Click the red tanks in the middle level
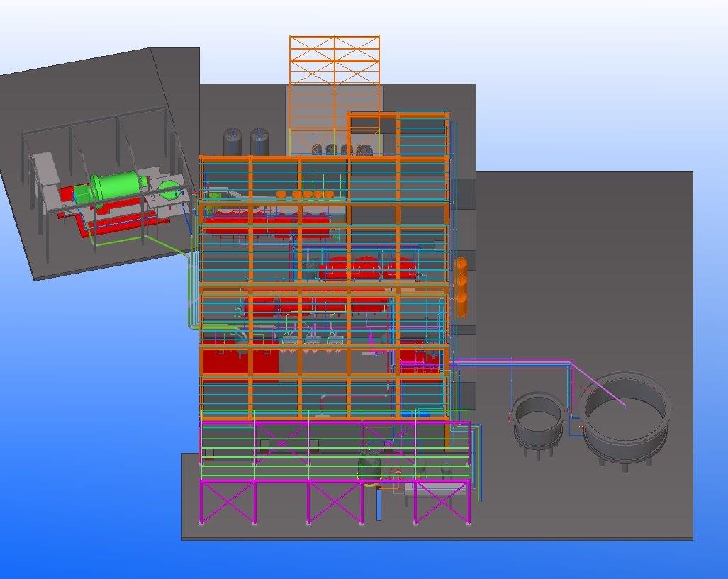This screenshot has height=579, width=728. click(x=365, y=268)
